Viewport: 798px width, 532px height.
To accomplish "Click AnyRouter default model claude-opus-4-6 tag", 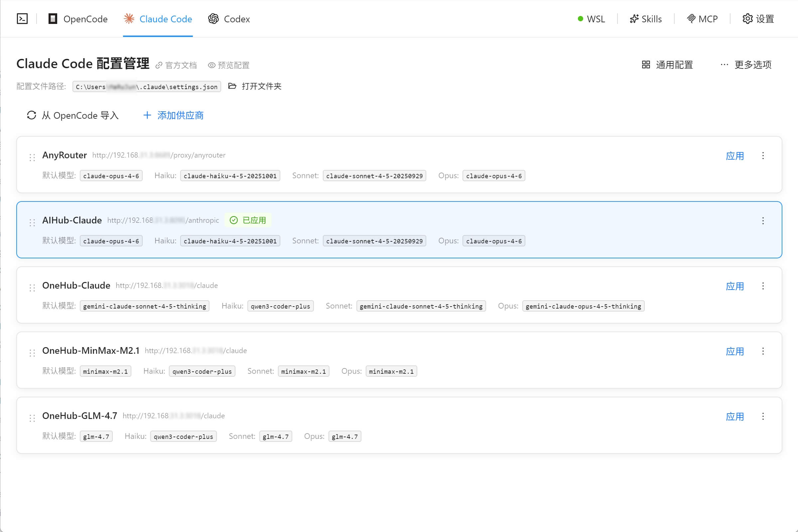I will point(111,176).
